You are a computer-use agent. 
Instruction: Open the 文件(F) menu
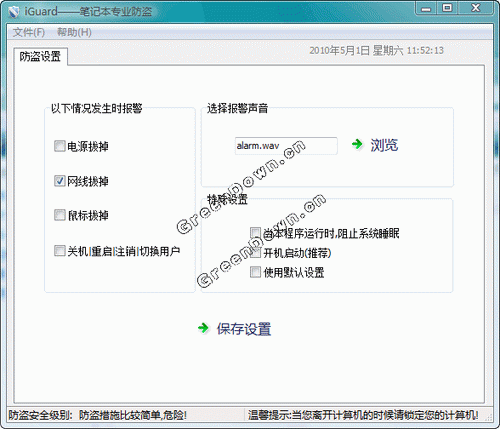29,32
